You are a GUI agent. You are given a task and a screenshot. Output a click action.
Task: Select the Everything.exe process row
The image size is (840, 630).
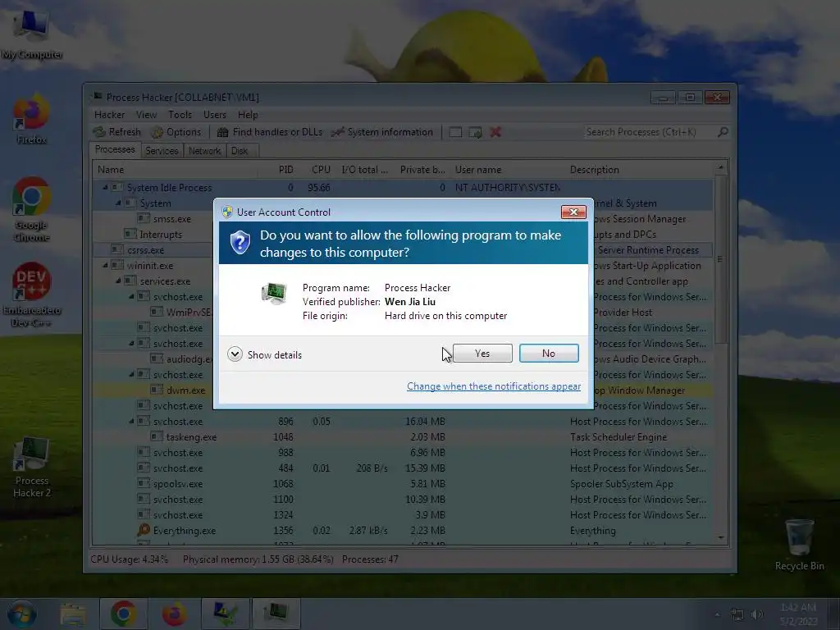pyautogui.click(x=402, y=531)
